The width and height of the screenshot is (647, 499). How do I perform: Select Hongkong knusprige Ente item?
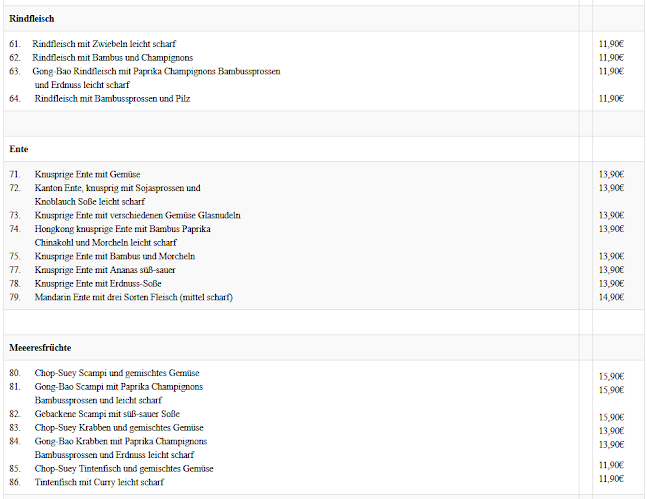(125, 229)
